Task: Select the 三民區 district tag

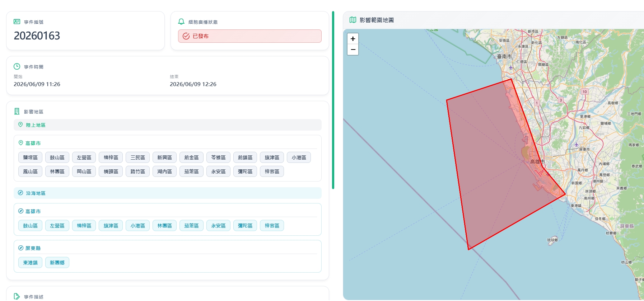Action: 138,157
